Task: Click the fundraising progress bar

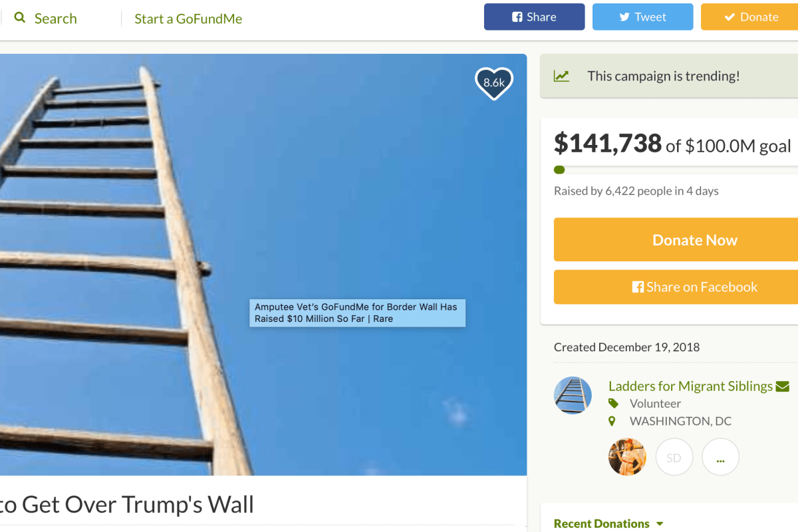Action: click(676, 170)
